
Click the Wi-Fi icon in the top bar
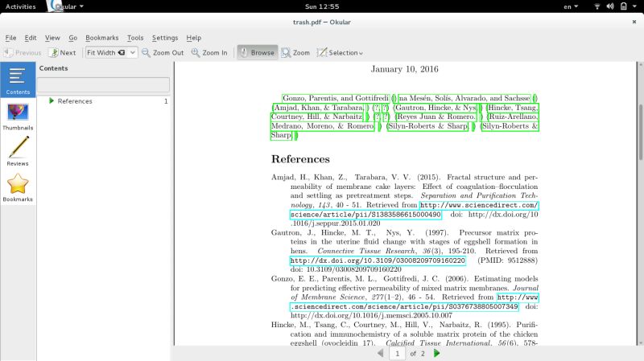coord(597,6)
